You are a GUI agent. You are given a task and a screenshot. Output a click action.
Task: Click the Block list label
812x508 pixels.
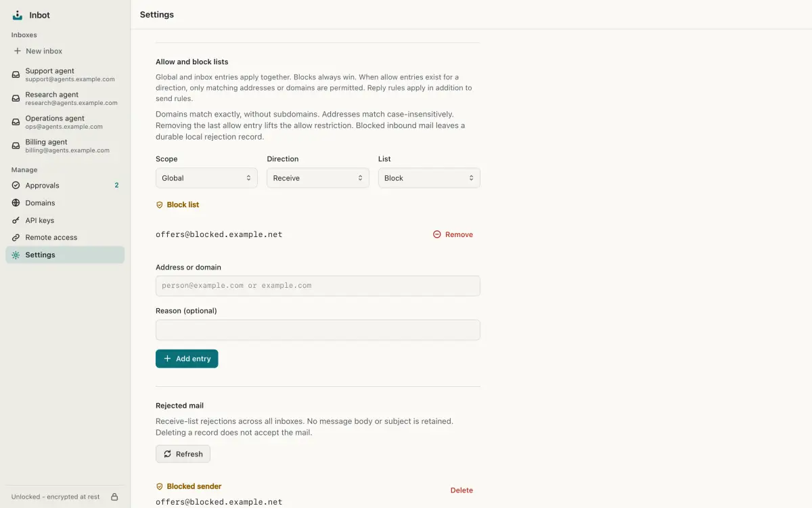coord(183,205)
